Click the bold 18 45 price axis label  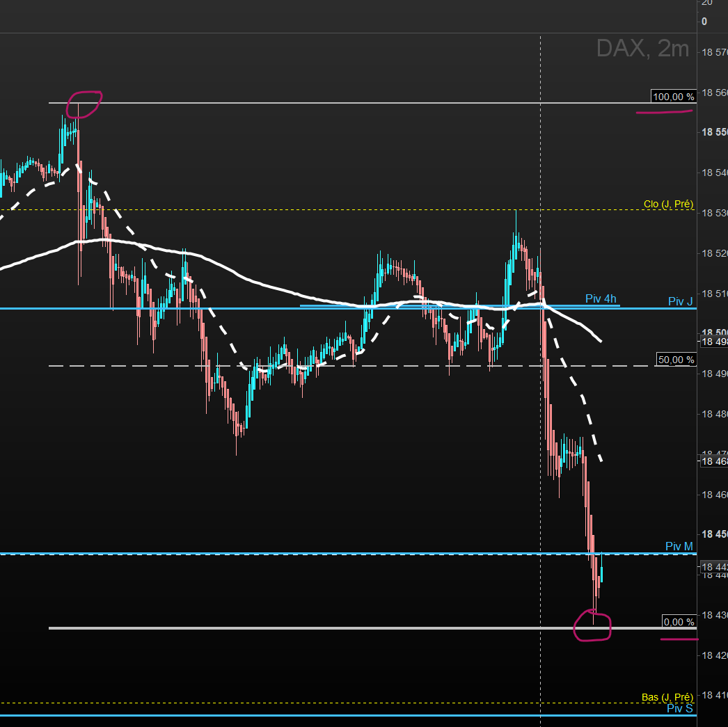click(715, 534)
